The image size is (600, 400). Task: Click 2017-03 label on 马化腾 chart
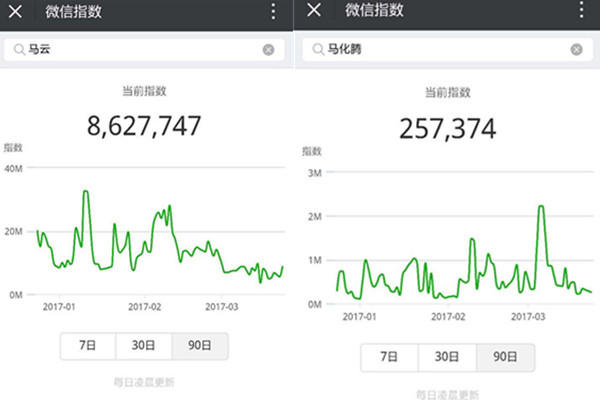pyautogui.click(x=528, y=317)
